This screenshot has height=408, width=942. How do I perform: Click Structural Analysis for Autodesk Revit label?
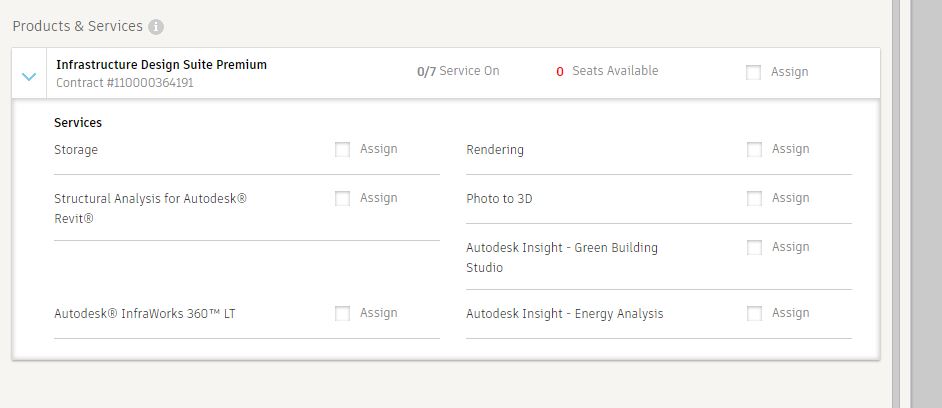coord(150,209)
